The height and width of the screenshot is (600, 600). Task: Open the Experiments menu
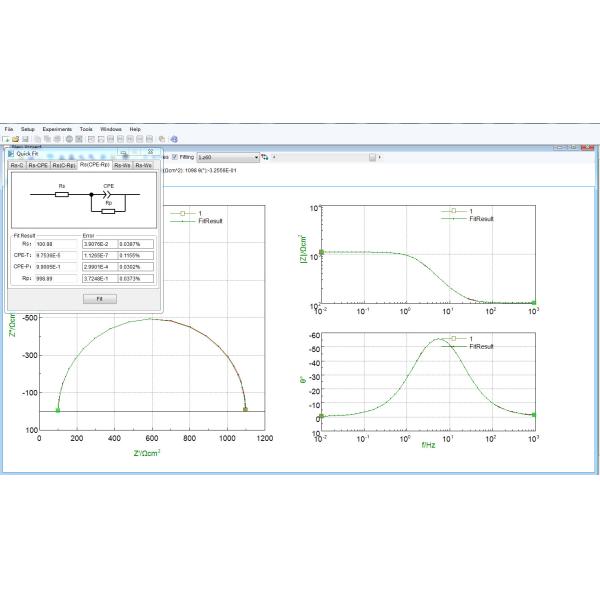pos(57,129)
